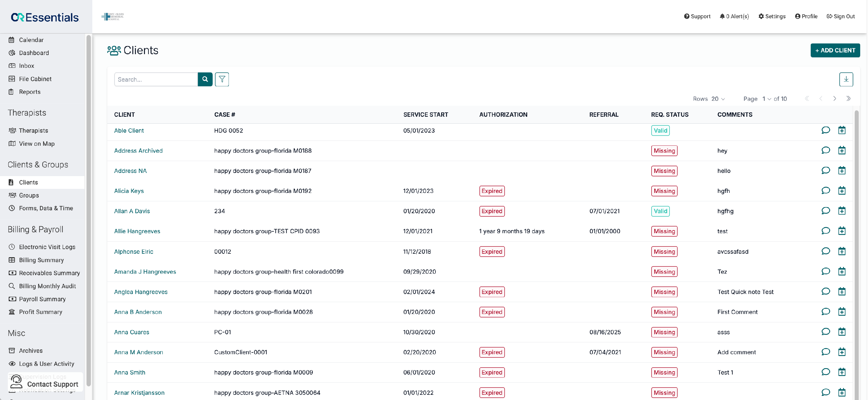
Task: Open comment bubble for Anna B Anderson
Action: [825, 312]
